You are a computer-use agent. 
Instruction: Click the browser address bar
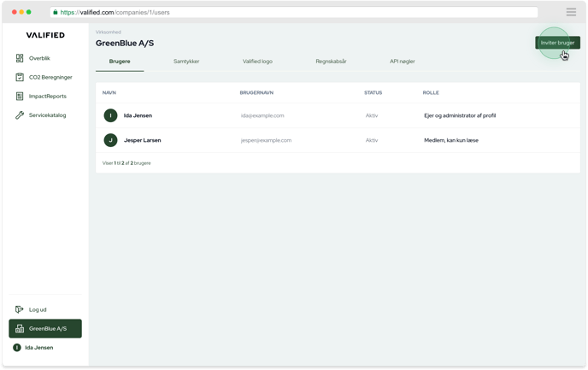point(293,12)
